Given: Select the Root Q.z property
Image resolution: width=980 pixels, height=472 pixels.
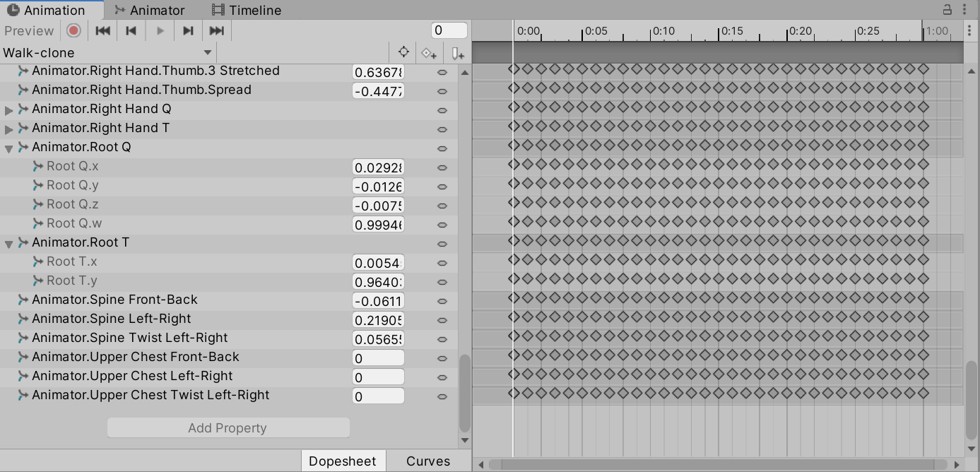Looking at the screenshot, I should (73, 204).
